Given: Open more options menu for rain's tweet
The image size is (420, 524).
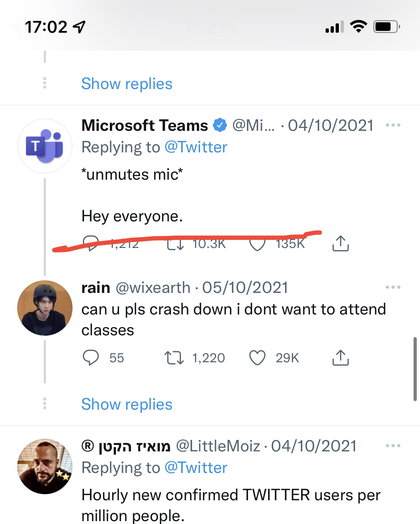Looking at the screenshot, I should (x=393, y=287).
